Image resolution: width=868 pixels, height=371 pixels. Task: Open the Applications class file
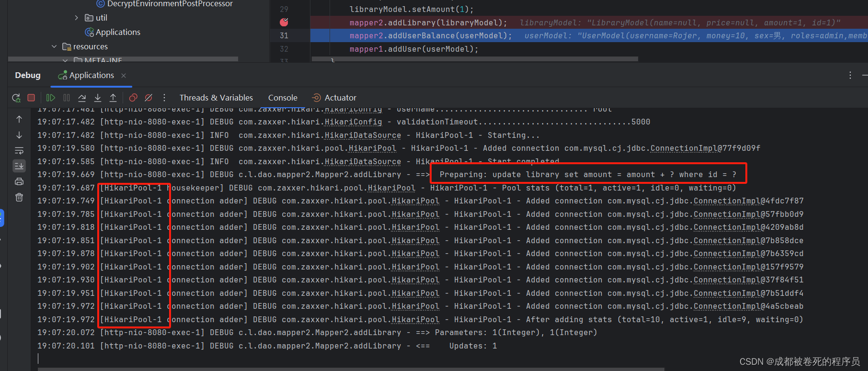pyautogui.click(x=113, y=32)
